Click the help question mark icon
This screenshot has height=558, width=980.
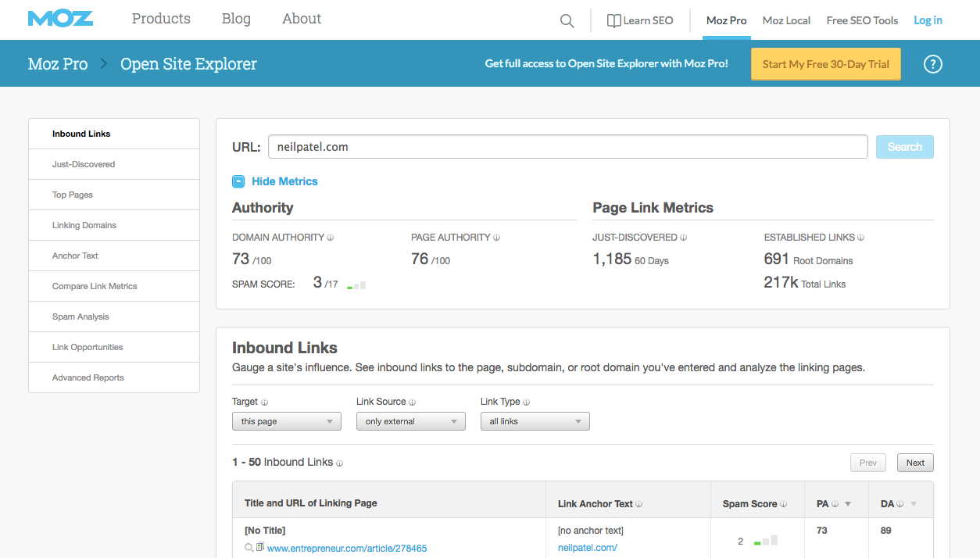click(932, 64)
